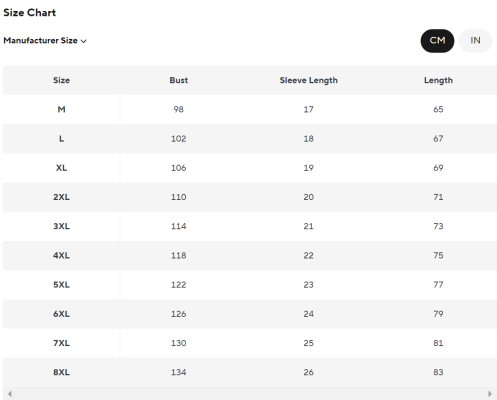Select the 2XL size row
This screenshot has width=497, height=400.
(250, 197)
